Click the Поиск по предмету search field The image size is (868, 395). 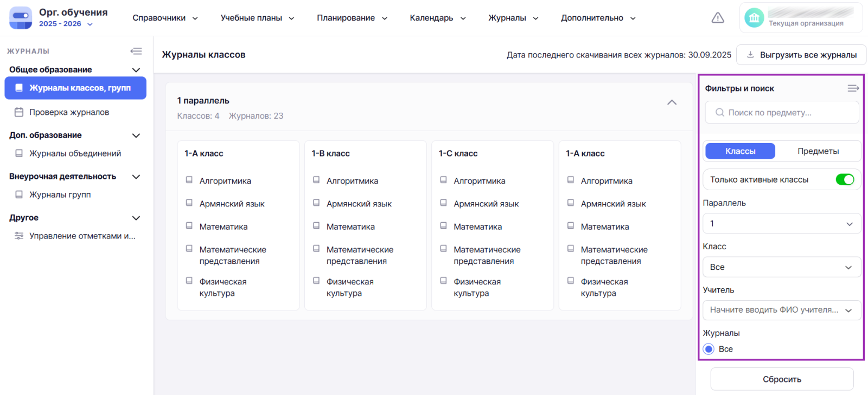[x=782, y=113]
